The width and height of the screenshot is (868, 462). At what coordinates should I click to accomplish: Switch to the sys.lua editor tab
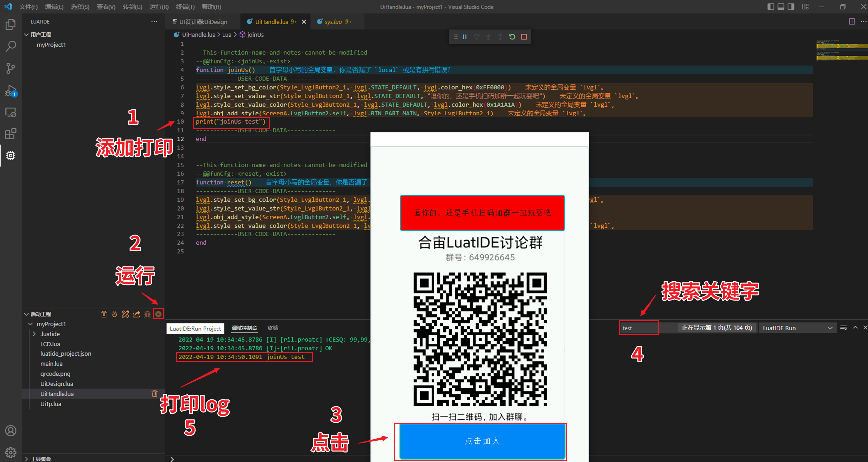point(333,22)
